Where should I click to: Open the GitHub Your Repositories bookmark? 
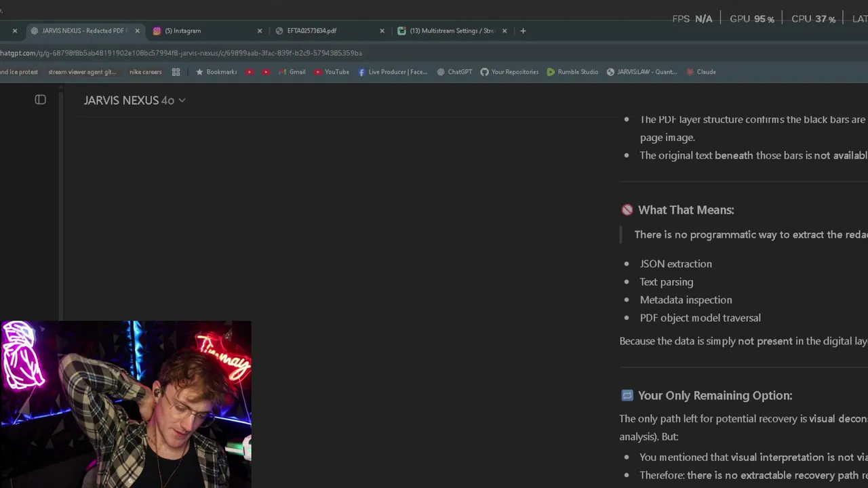509,72
